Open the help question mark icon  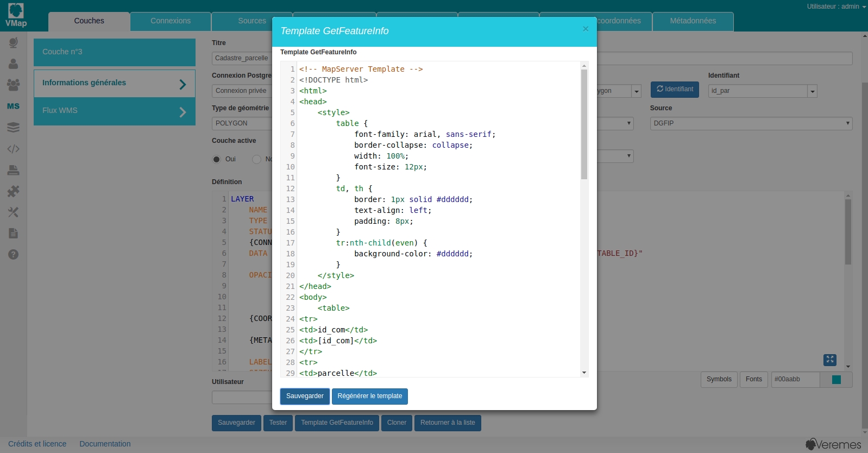[x=14, y=255]
